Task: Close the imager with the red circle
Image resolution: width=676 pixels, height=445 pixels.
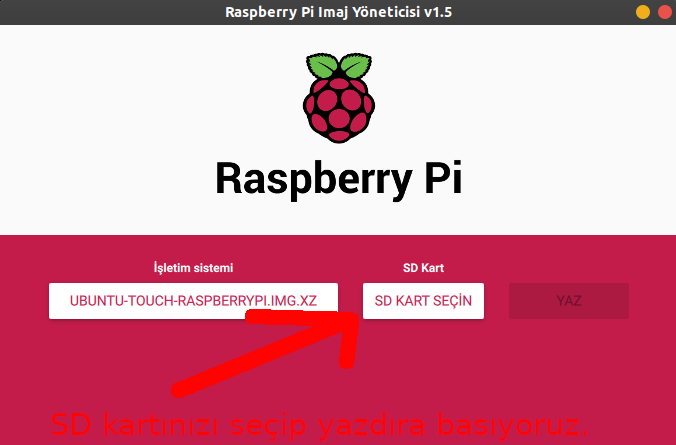Action: [665, 12]
